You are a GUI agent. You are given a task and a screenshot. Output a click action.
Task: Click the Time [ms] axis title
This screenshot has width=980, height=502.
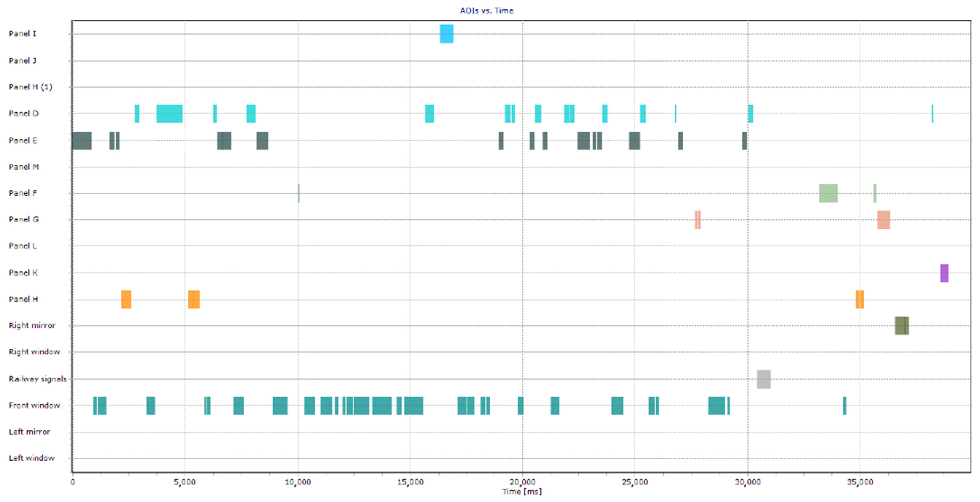pos(522,492)
